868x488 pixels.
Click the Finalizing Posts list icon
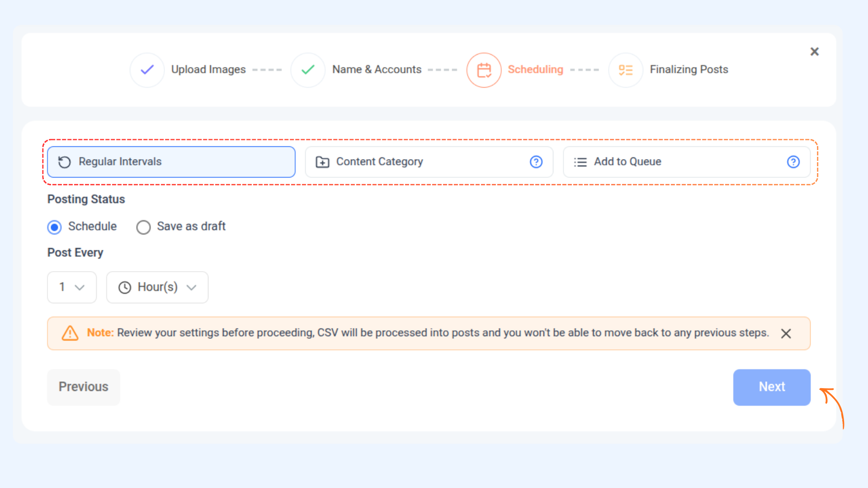(625, 70)
